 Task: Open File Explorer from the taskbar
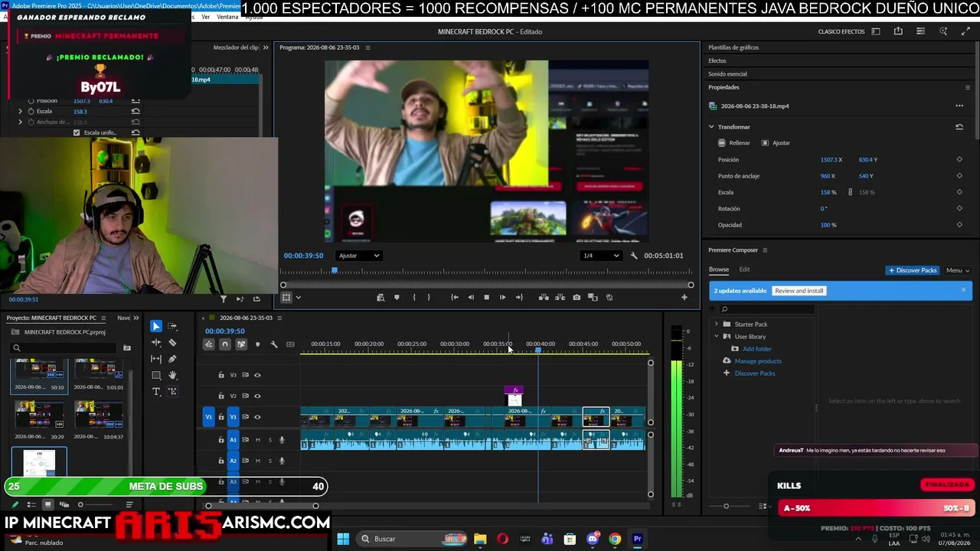480,539
